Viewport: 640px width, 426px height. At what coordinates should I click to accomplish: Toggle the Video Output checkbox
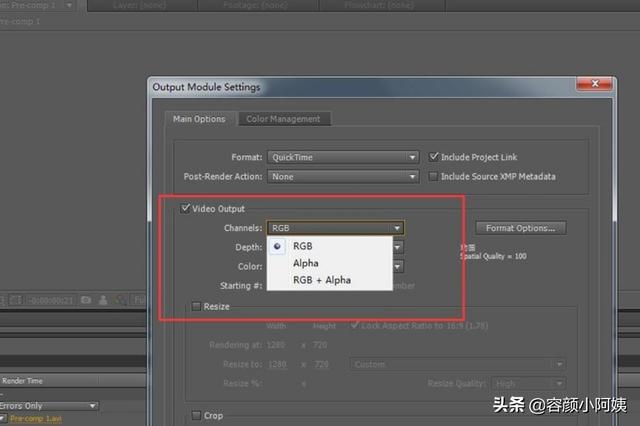185,209
